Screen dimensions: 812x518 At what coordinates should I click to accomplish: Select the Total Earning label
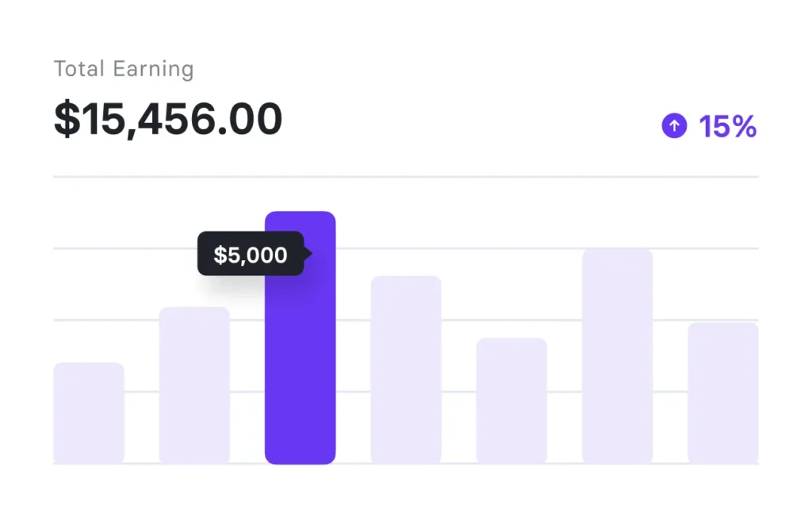[124, 69]
